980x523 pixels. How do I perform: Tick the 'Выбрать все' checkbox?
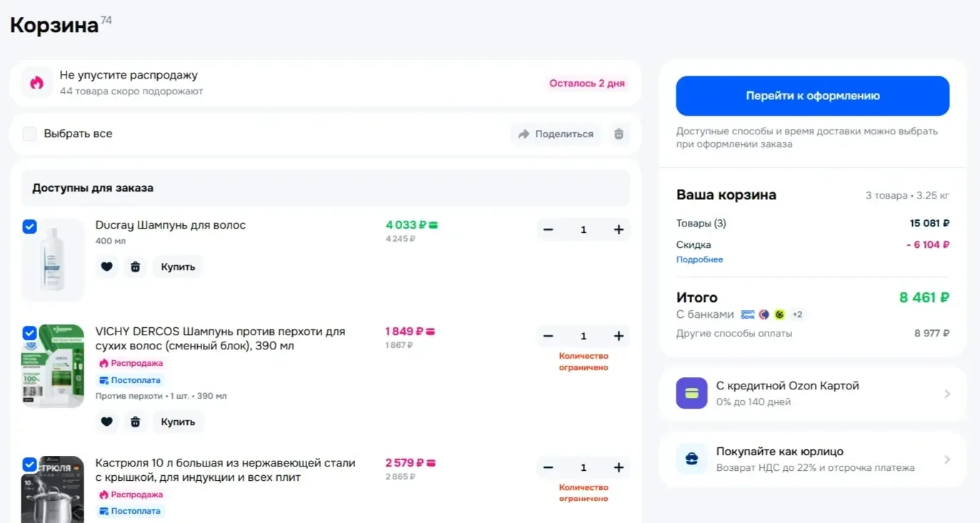click(x=30, y=134)
